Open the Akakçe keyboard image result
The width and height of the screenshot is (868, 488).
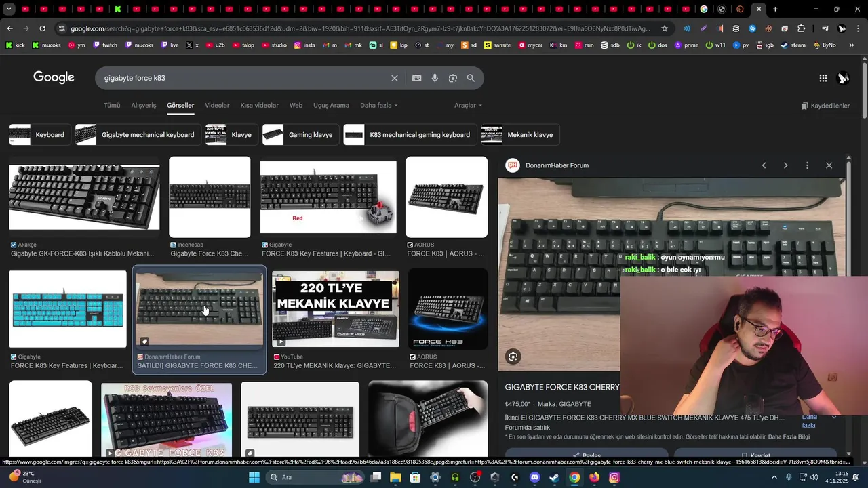[x=84, y=197]
